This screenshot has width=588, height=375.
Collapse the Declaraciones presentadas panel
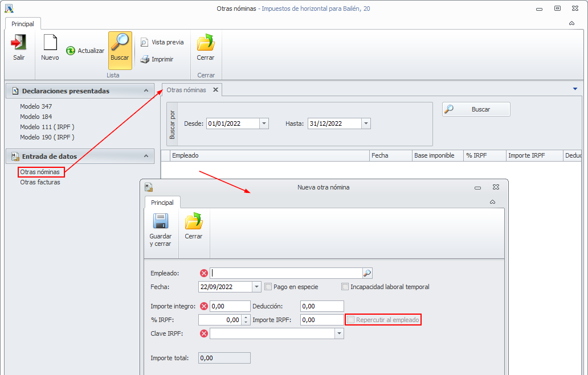(x=146, y=91)
